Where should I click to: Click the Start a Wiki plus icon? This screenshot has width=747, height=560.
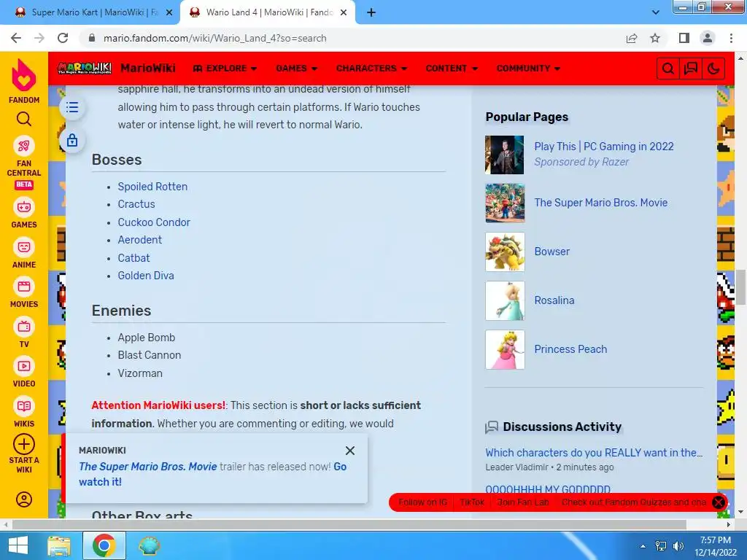[x=24, y=444]
